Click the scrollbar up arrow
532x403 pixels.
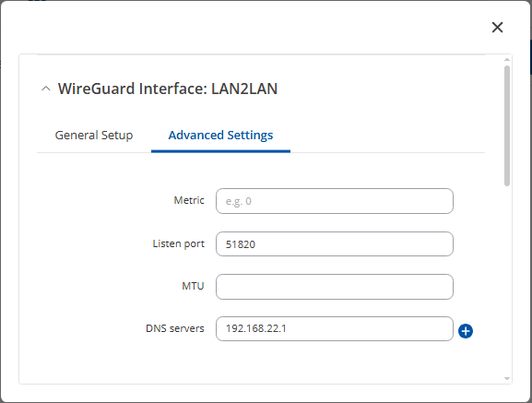click(x=507, y=59)
